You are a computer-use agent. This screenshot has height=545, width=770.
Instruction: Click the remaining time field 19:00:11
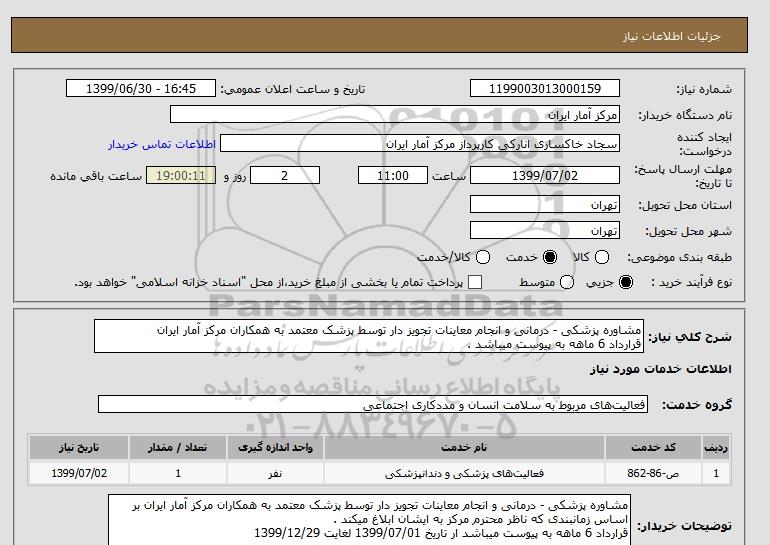point(181,175)
